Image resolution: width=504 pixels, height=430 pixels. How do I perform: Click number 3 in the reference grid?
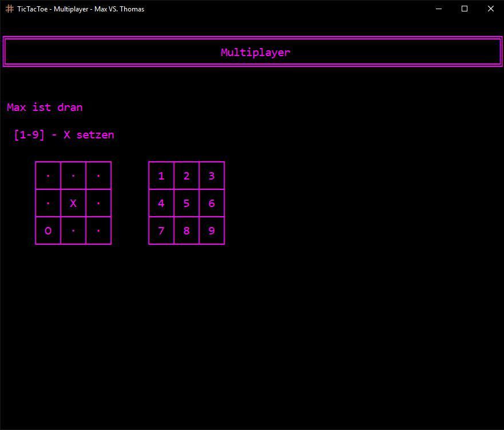[x=212, y=176]
